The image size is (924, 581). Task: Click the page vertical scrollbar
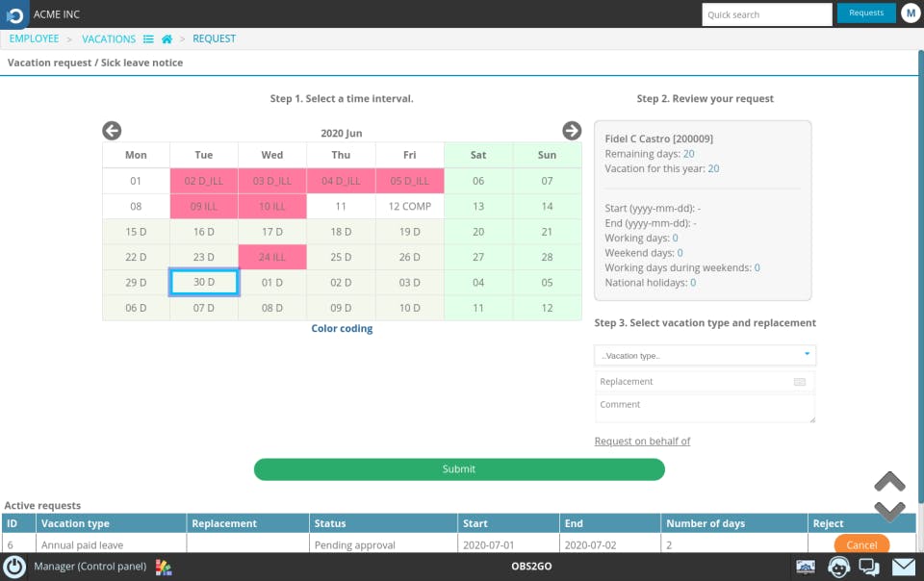click(x=920, y=277)
